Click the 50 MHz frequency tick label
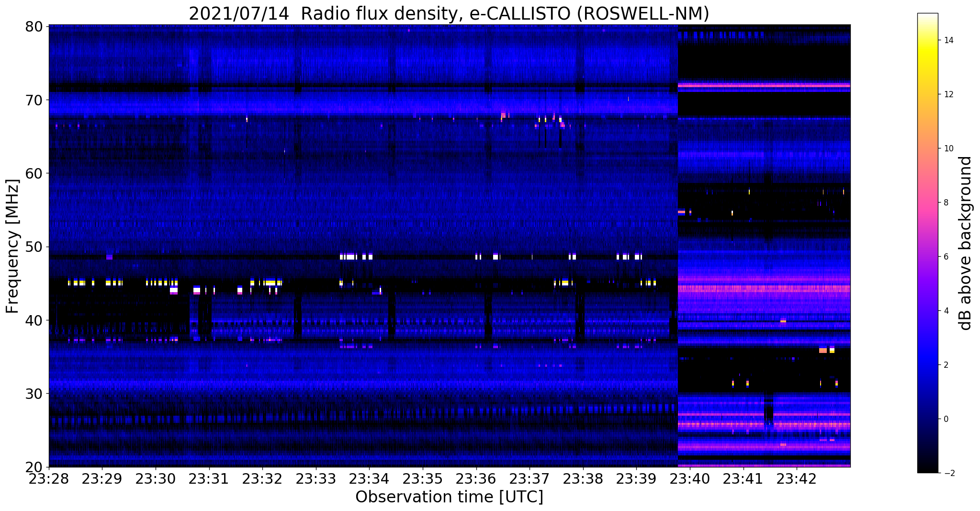Viewport: 980px width, 511px height. [x=33, y=247]
